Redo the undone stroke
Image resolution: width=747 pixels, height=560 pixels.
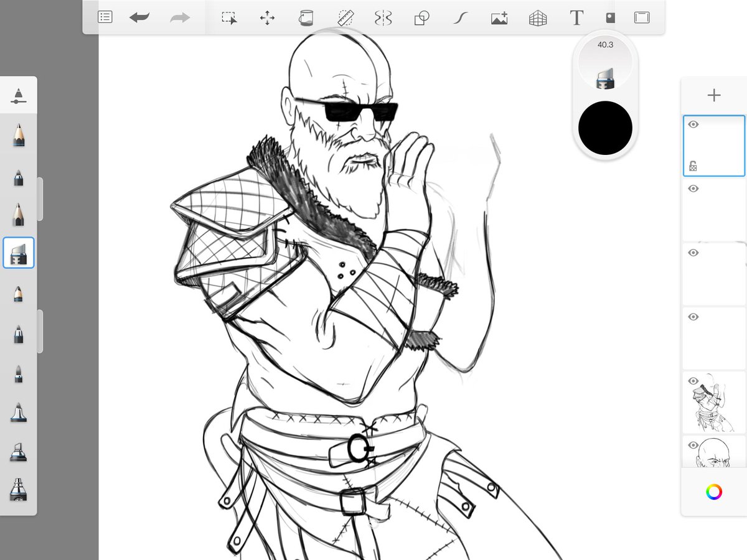point(180,17)
